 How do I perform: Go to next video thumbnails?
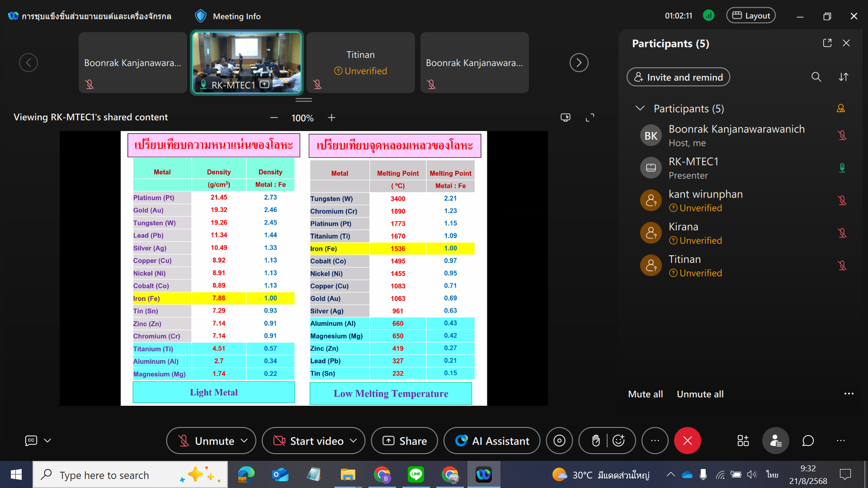pos(579,62)
